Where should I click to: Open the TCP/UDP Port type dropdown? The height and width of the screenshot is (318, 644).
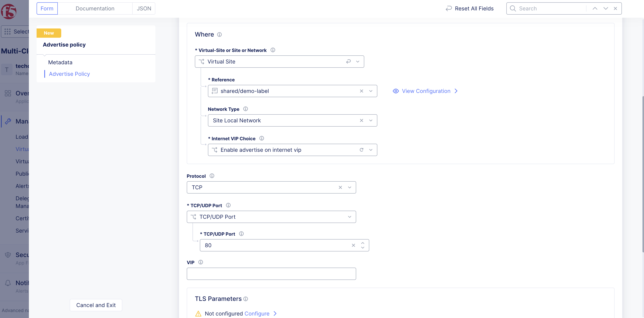tap(349, 217)
